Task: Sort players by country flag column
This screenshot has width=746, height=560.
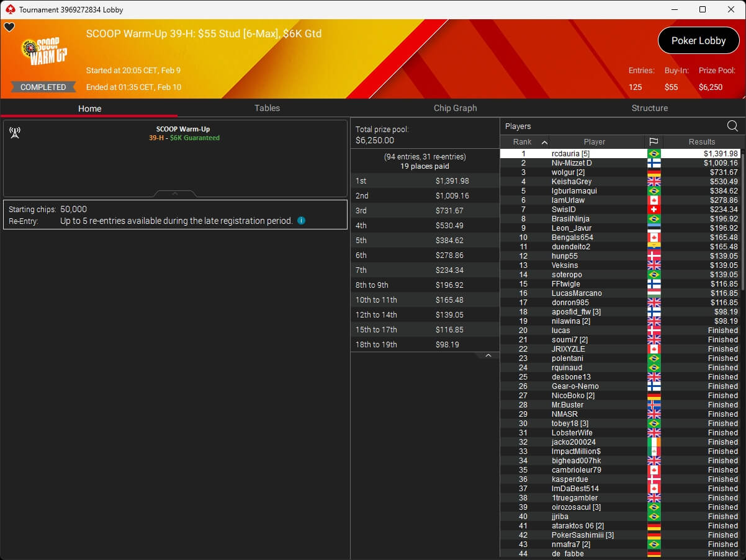Action: click(x=654, y=142)
